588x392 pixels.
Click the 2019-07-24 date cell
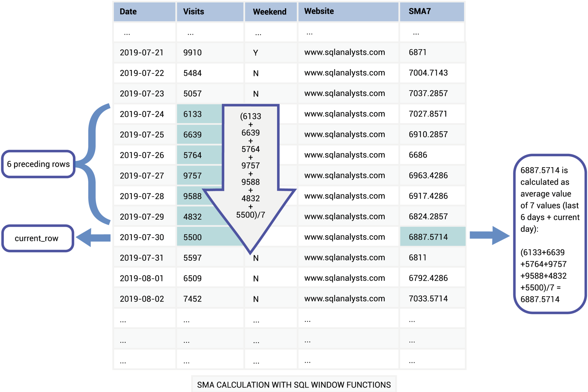pos(142,114)
